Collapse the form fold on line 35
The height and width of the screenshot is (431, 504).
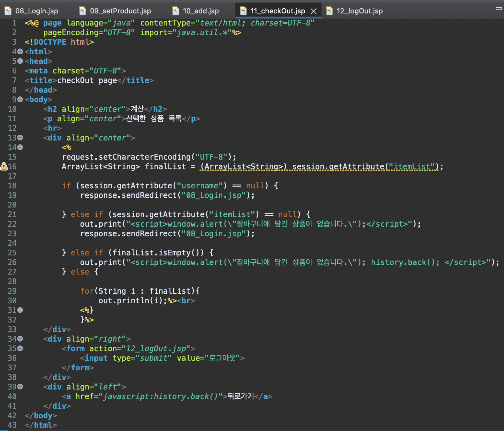pos(20,348)
